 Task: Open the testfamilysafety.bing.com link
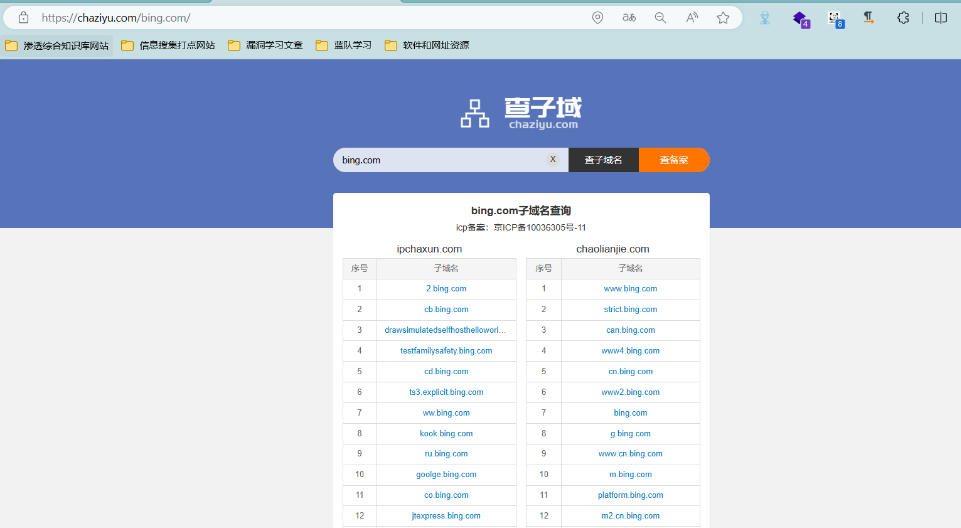click(446, 350)
